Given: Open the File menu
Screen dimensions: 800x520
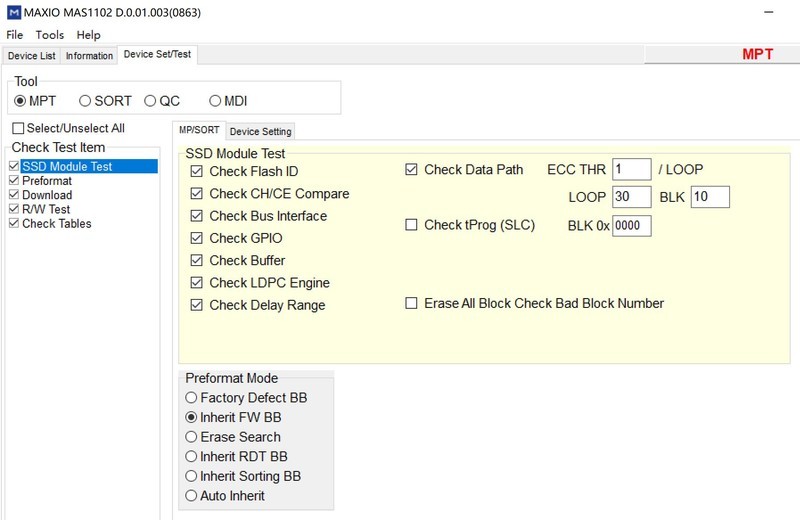Looking at the screenshot, I should [x=15, y=35].
